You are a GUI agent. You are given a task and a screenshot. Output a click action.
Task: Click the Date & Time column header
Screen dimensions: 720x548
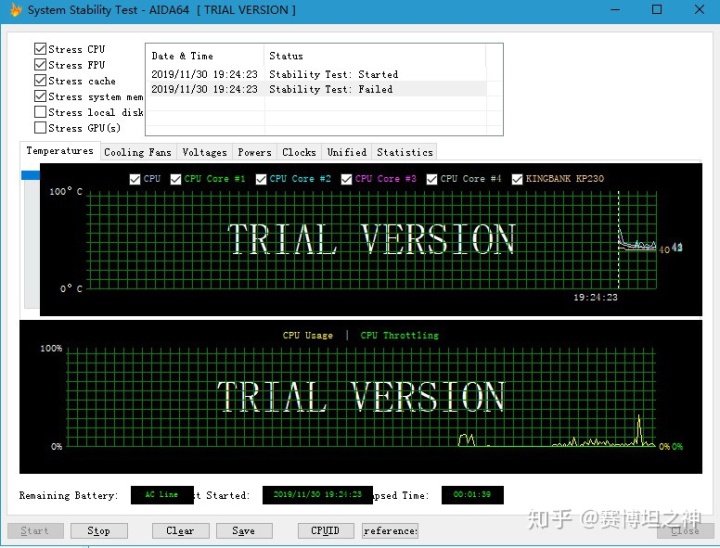pyautogui.click(x=205, y=56)
